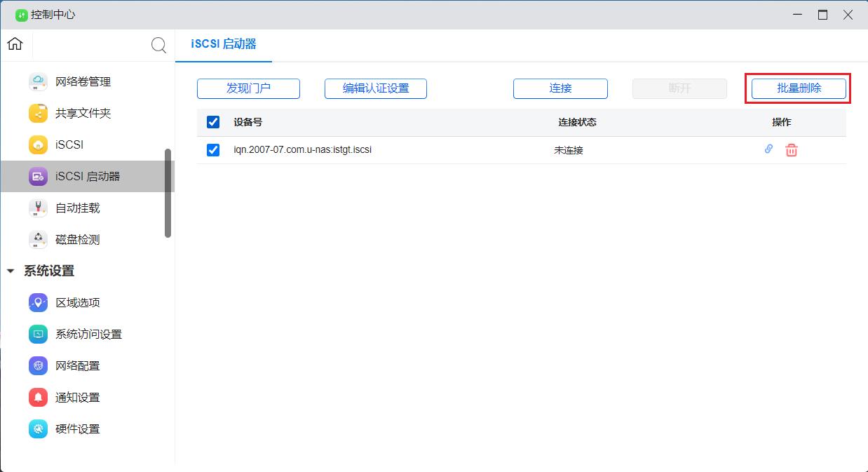Click the 编辑认证设置 button

[x=375, y=88]
